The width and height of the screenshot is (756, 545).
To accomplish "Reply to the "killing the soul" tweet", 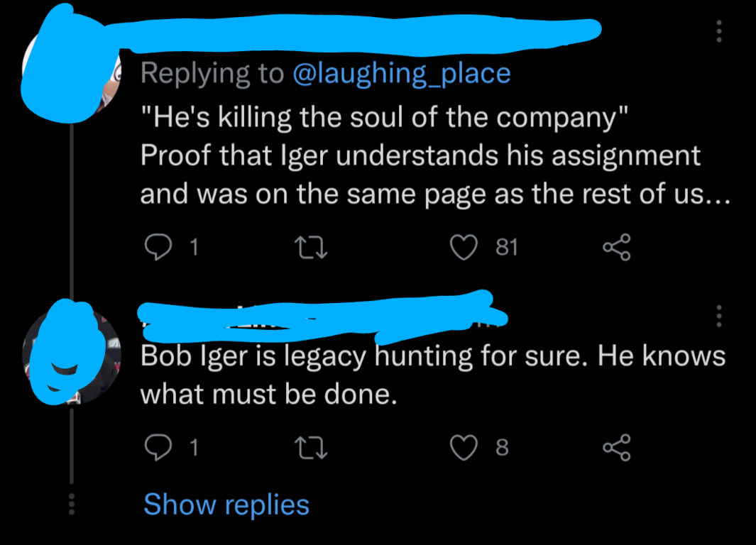I will 156,246.
